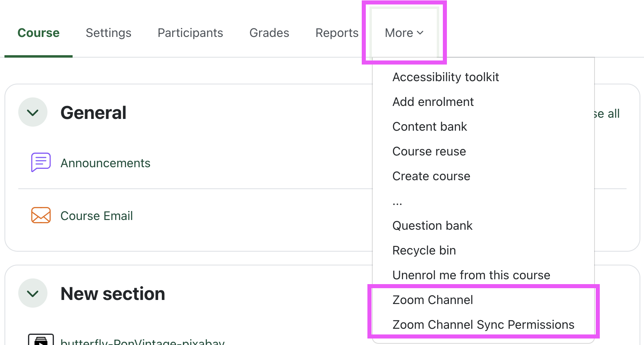Switch to the Settings tab

(109, 33)
